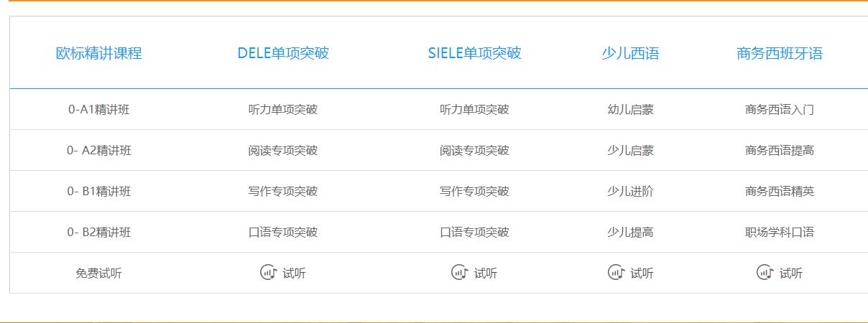Open the 商务西班牙语 heading

click(x=780, y=53)
